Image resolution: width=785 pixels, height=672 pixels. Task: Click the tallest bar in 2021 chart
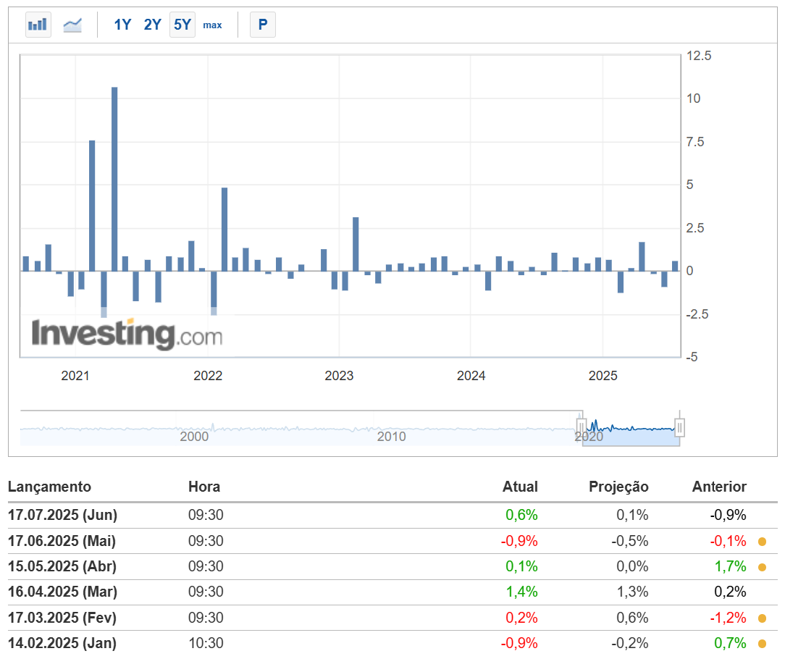[x=114, y=180]
